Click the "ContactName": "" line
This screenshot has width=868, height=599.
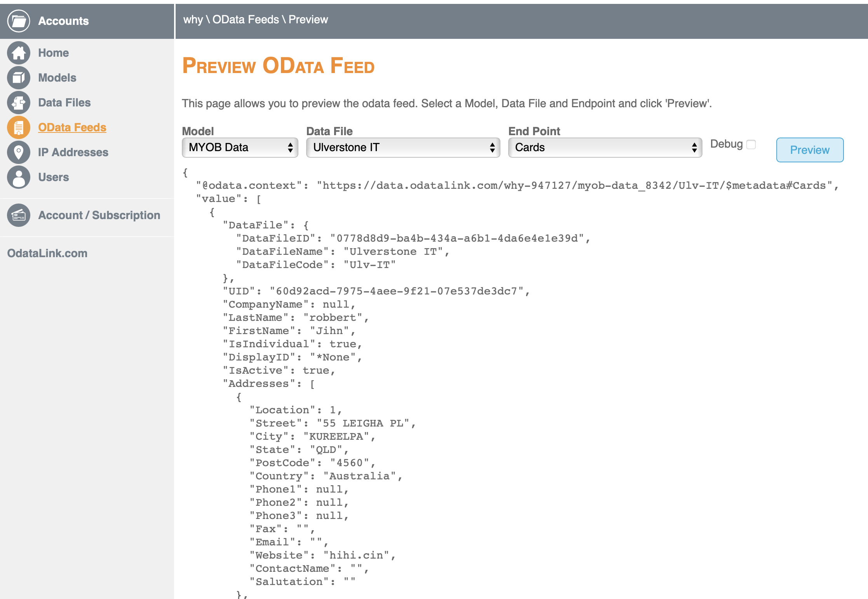pyautogui.click(x=309, y=569)
